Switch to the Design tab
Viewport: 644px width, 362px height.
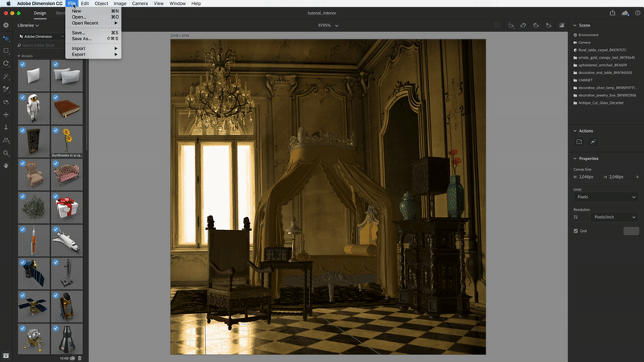tap(39, 13)
